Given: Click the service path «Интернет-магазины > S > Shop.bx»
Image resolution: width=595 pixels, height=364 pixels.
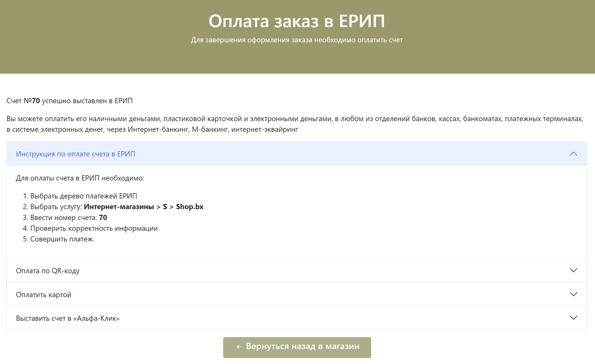Looking at the screenshot, I should (144, 207).
